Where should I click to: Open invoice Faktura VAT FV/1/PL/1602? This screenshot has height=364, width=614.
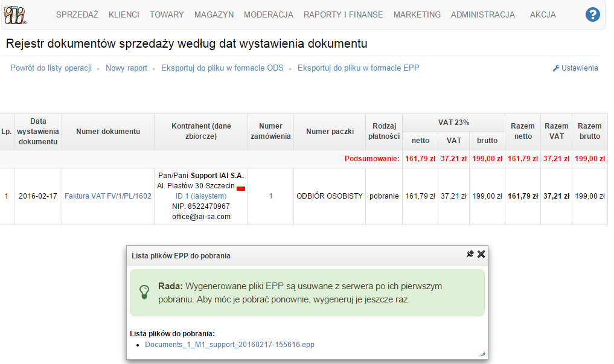pos(107,196)
